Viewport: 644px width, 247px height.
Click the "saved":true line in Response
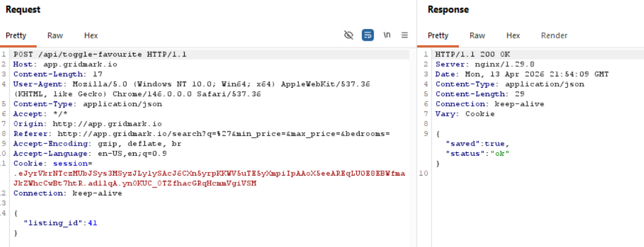click(x=477, y=143)
